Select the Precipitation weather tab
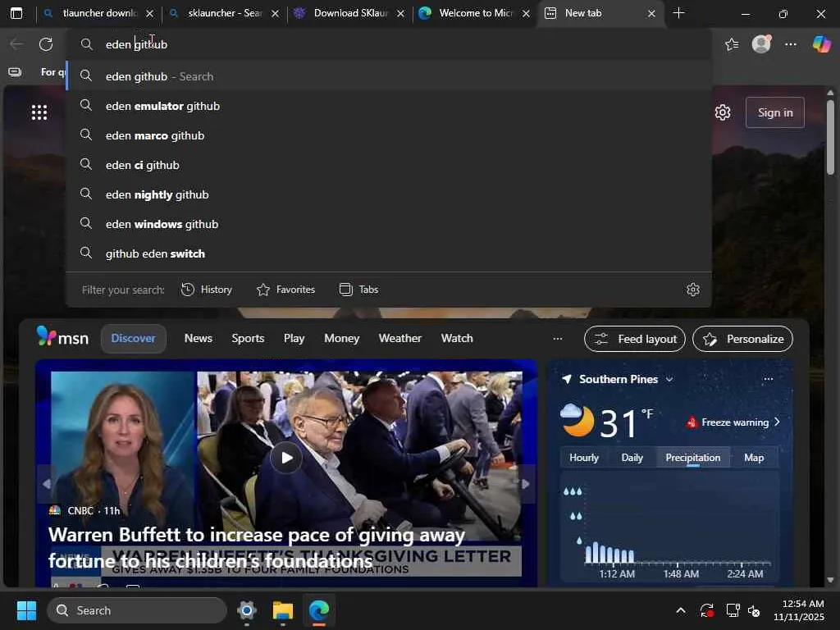The height and width of the screenshot is (630, 840). pos(693,458)
